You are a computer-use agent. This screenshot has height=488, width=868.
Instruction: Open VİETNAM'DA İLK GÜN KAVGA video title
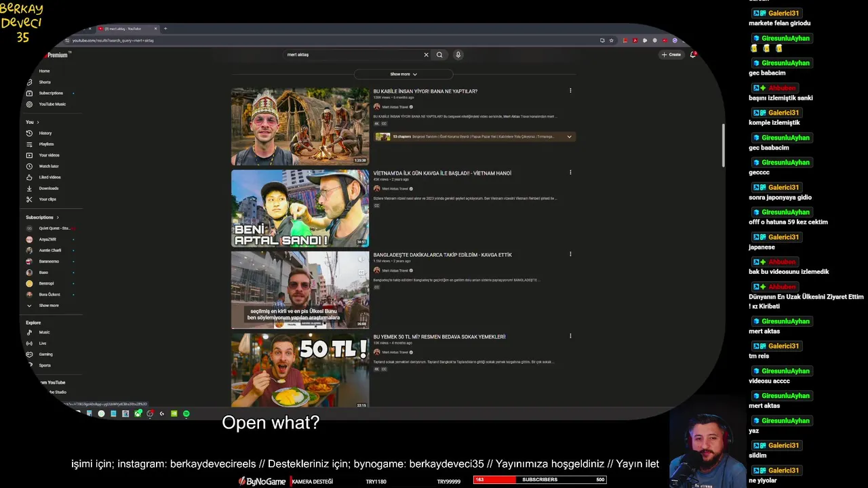[x=442, y=173]
